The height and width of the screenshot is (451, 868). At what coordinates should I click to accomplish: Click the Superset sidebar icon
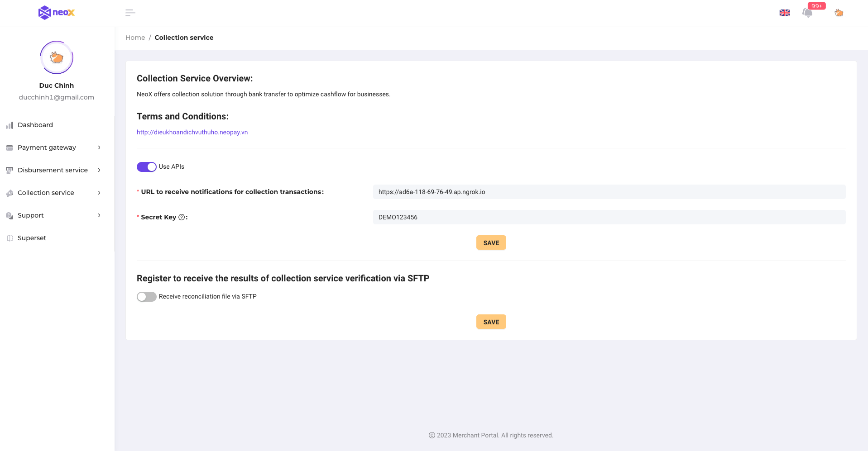[10, 238]
